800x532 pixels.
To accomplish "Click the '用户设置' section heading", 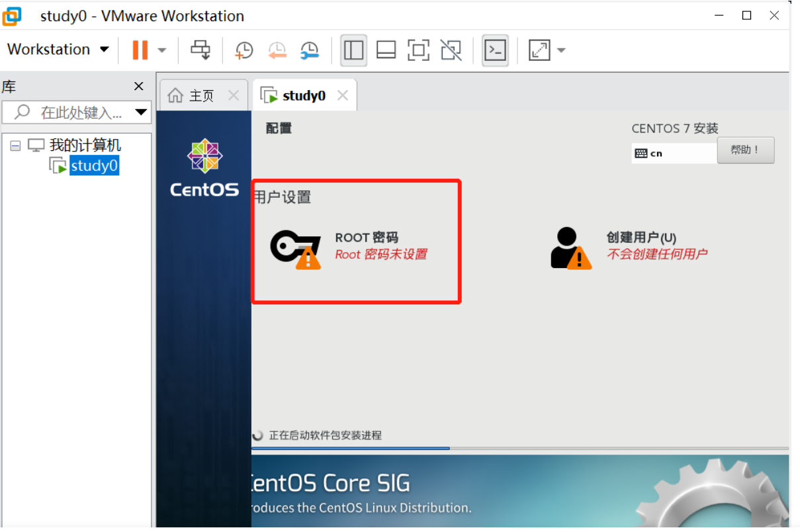I will [x=283, y=197].
